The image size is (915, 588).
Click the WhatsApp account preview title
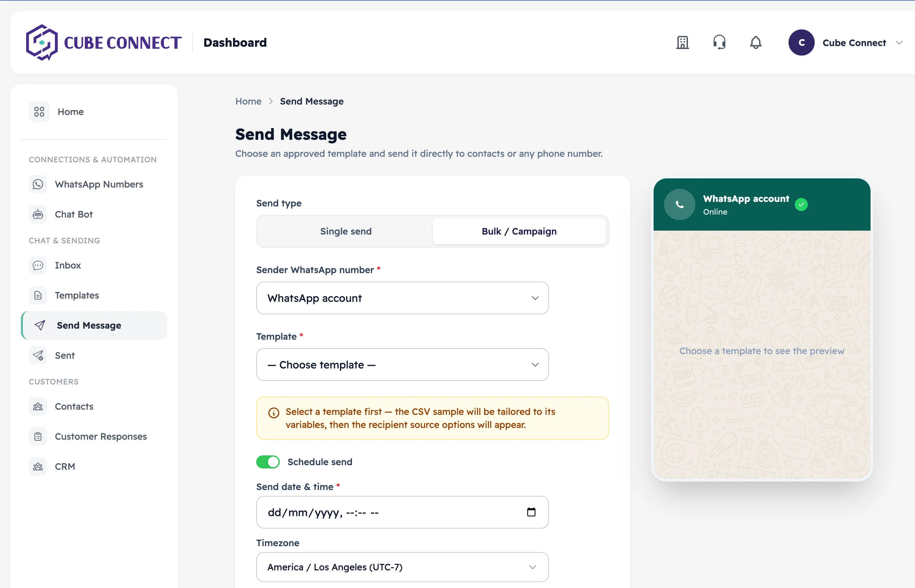746,199
